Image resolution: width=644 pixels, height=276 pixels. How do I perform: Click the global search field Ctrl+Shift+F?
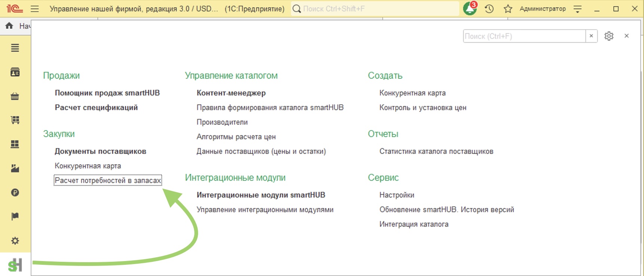[x=375, y=9]
